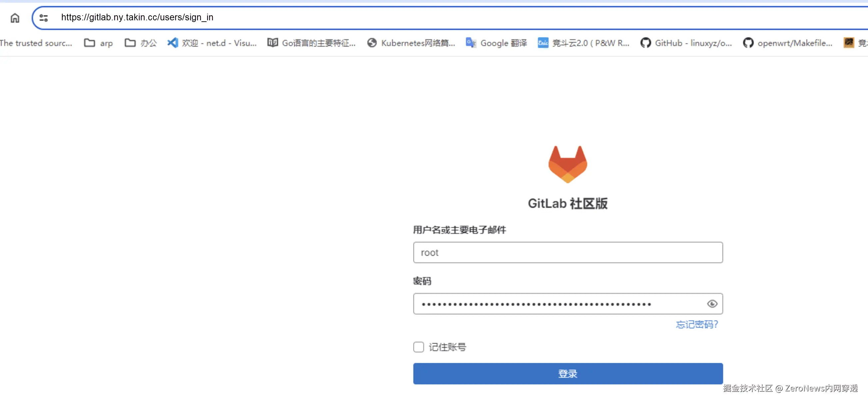The width and height of the screenshot is (868, 403).
Task: Open openwrt/Makefile GitHub bookmark
Action: pos(788,43)
